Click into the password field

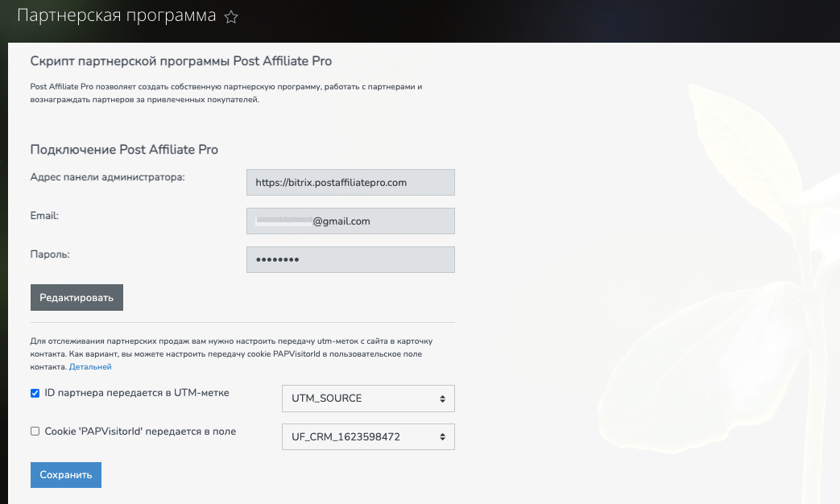tap(350, 260)
